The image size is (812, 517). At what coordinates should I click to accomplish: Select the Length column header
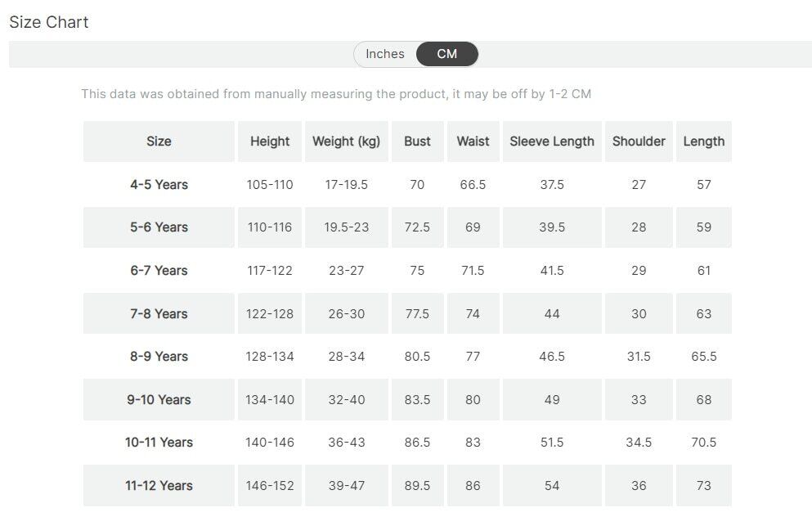click(703, 142)
